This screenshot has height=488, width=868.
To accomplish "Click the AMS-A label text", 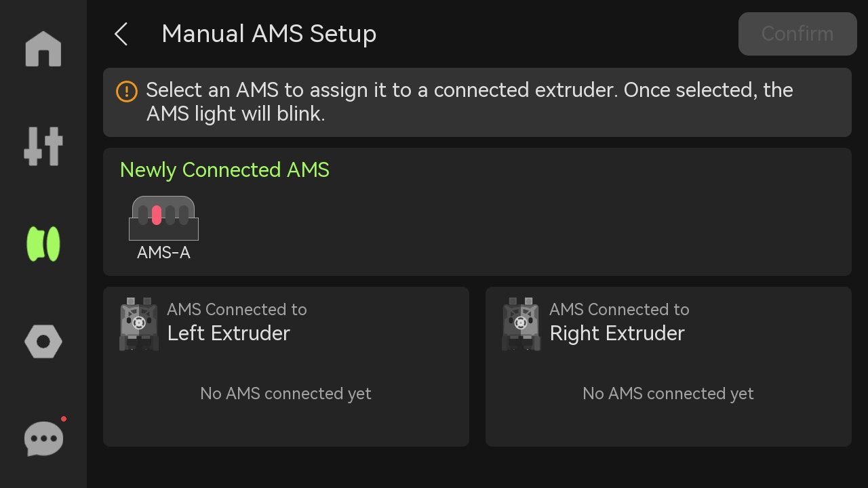I will [163, 253].
